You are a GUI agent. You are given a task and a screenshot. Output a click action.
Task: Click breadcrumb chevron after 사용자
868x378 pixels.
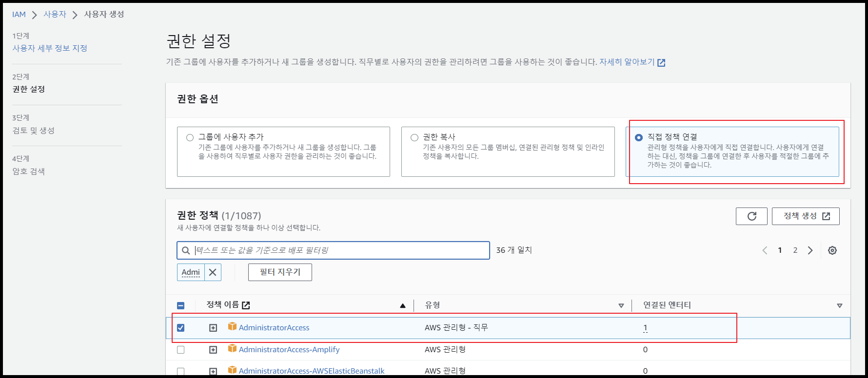click(x=75, y=15)
